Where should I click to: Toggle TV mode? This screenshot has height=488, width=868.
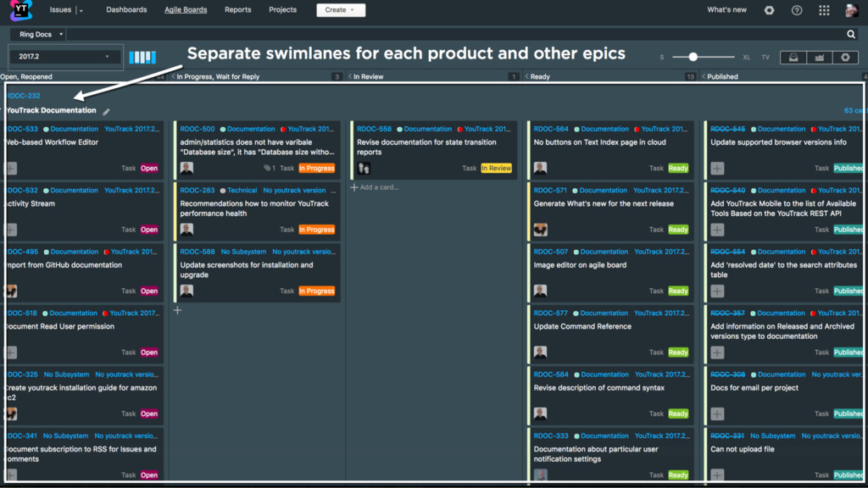765,57
